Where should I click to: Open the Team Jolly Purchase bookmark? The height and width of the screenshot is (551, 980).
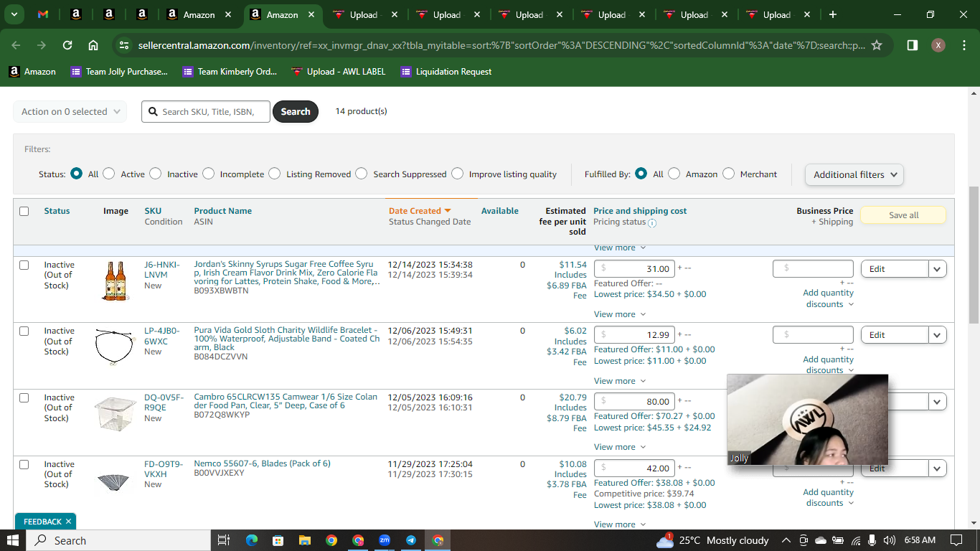pyautogui.click(x=119, y=72)
